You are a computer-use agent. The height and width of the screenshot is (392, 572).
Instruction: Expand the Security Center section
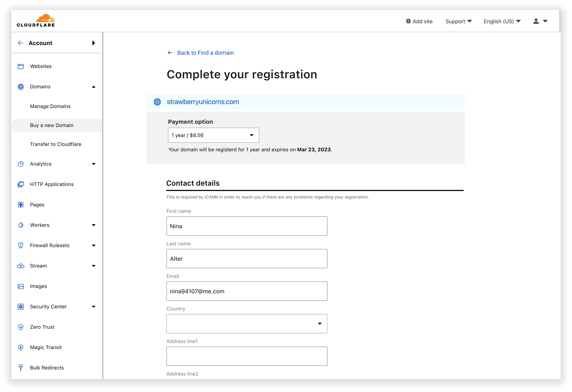pos(93,307)
